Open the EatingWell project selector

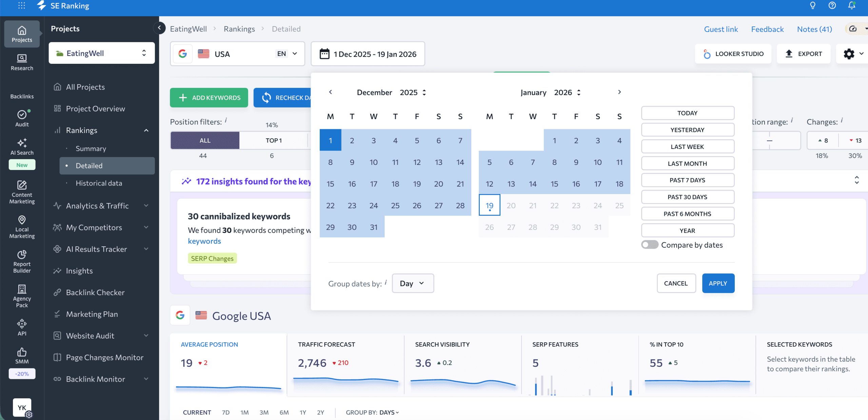(x=101, y=53)
